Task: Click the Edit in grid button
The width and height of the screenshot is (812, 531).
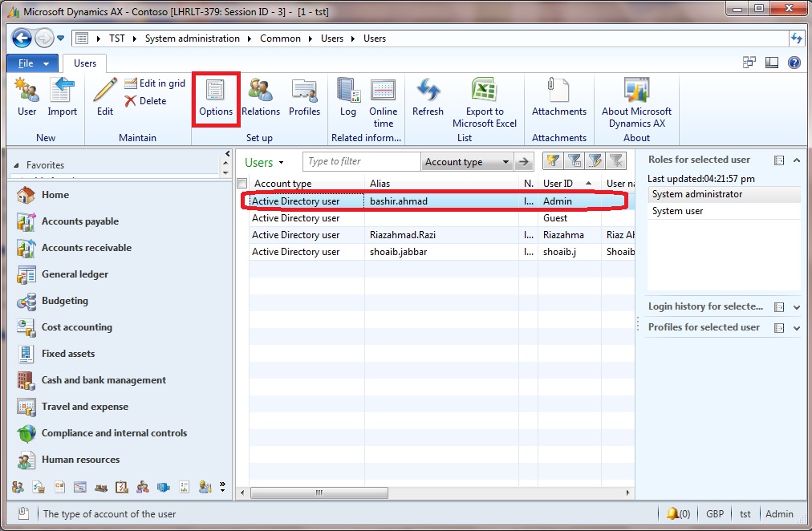Action: point(155,83)
